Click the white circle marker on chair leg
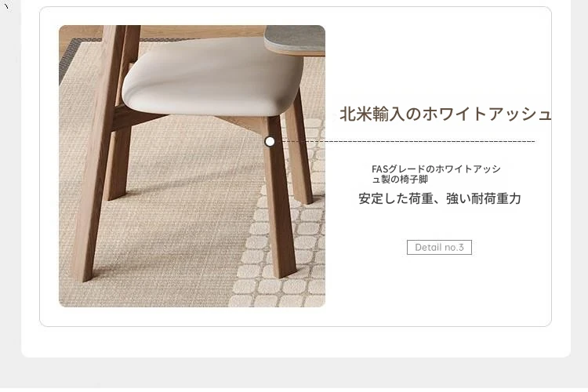588x392 pixels. click(269, 142)
